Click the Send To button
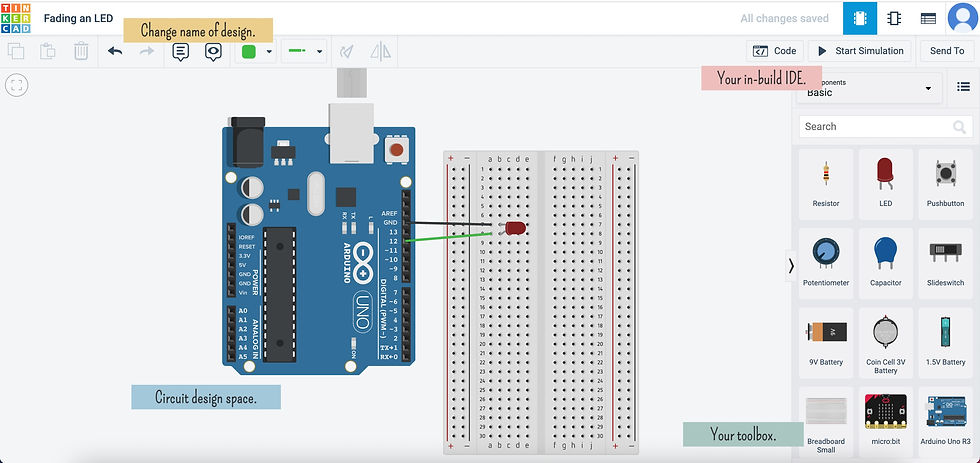The width and height of the screenshot is (980, 463). (947, 51)
